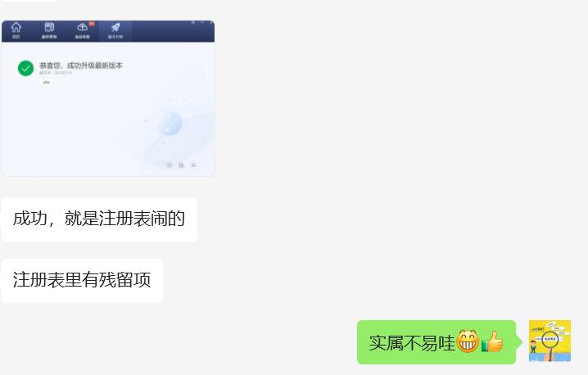Image resolution: width=588 pixels, height=375 pixels.
Task: Click the middle icon beside the gear
Action: pyautogui.click(x=182, y=165)
